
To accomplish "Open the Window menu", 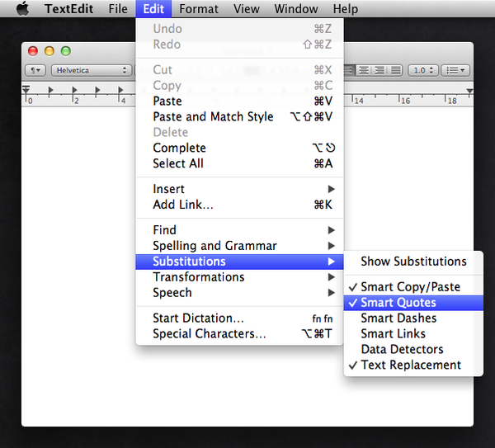I will [296, 9].
